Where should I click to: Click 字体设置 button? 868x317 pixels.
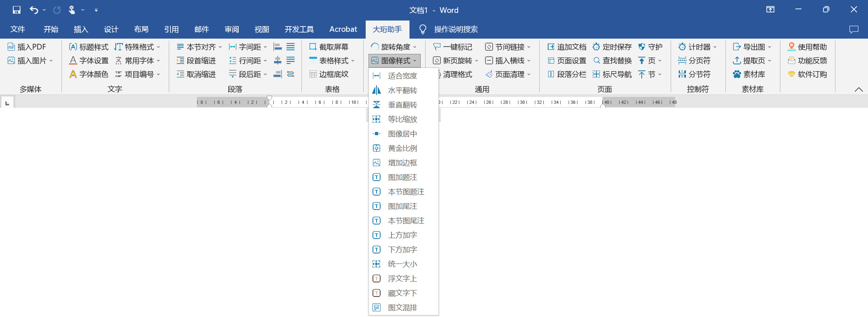(89, 61)
